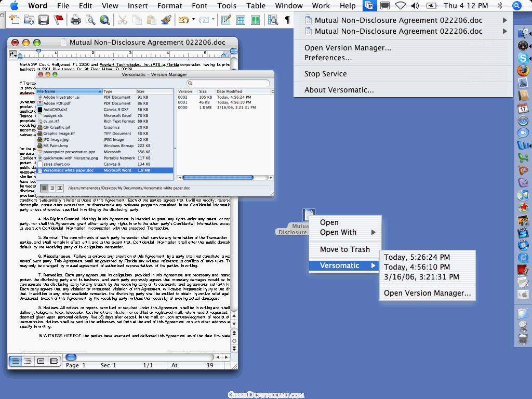Click Open Version Manager... in context submenu
The image size is (532, 399).
point(428,293)
